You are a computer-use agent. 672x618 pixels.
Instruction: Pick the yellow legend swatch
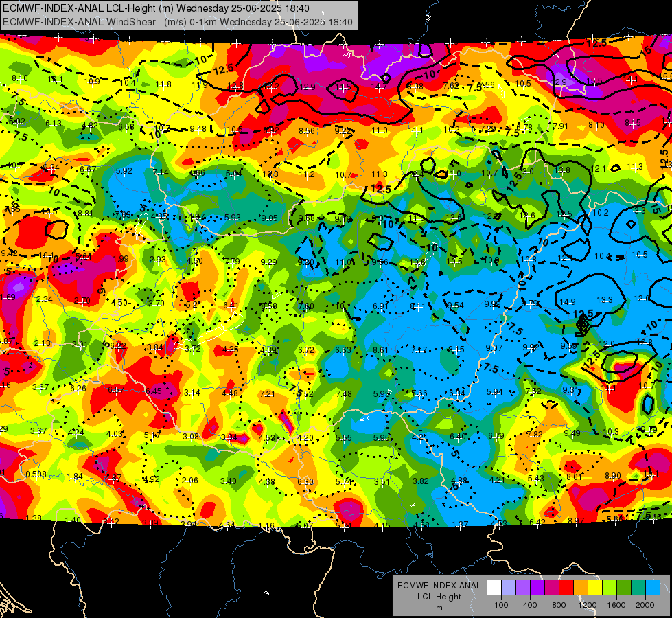coord(595,587)
